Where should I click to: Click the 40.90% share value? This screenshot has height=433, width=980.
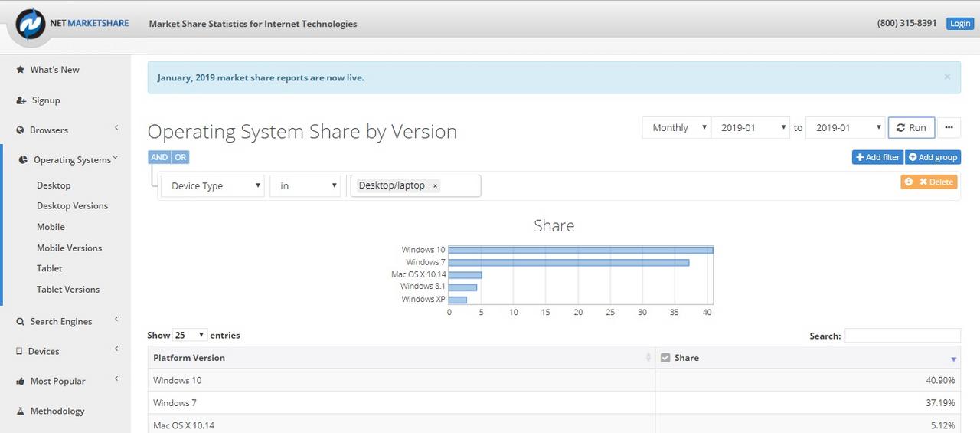coord(940,381)
